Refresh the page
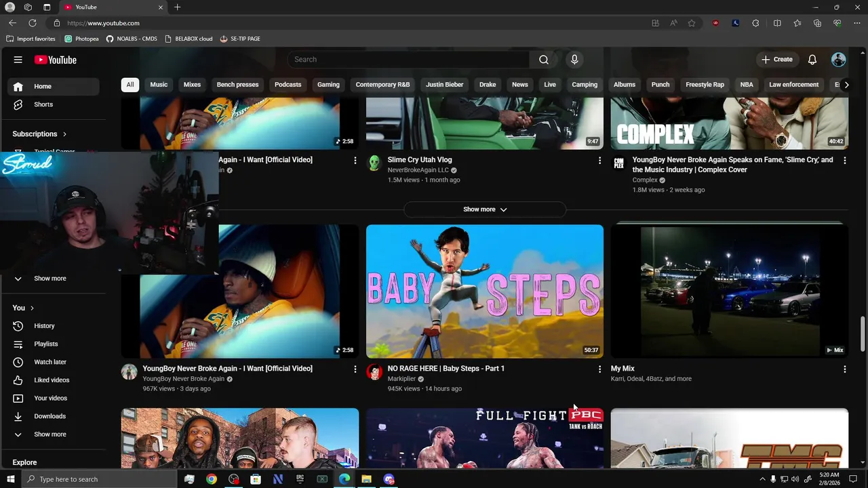868x488 pixels. point(33,23)
